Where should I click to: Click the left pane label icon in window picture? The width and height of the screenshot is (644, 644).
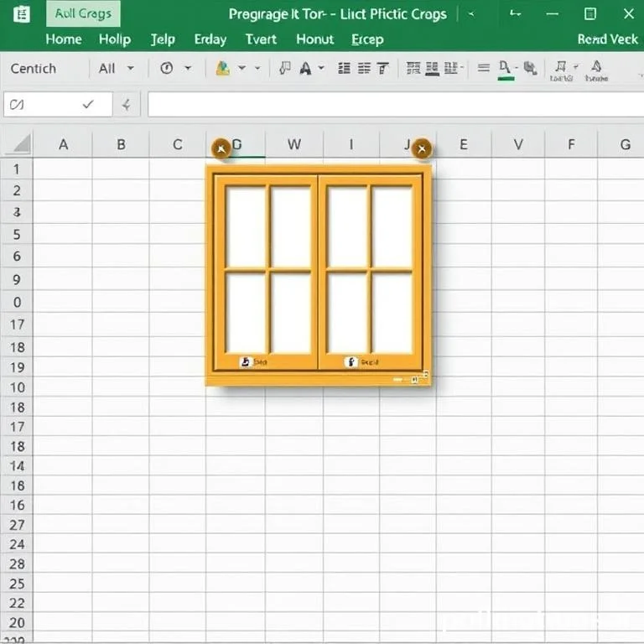(246, 361)
